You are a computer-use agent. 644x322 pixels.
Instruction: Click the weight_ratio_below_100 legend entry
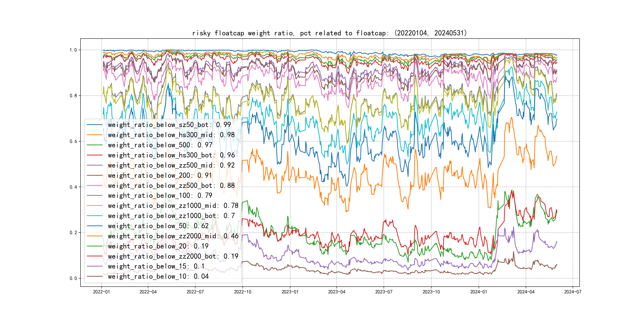pos(160,196)
